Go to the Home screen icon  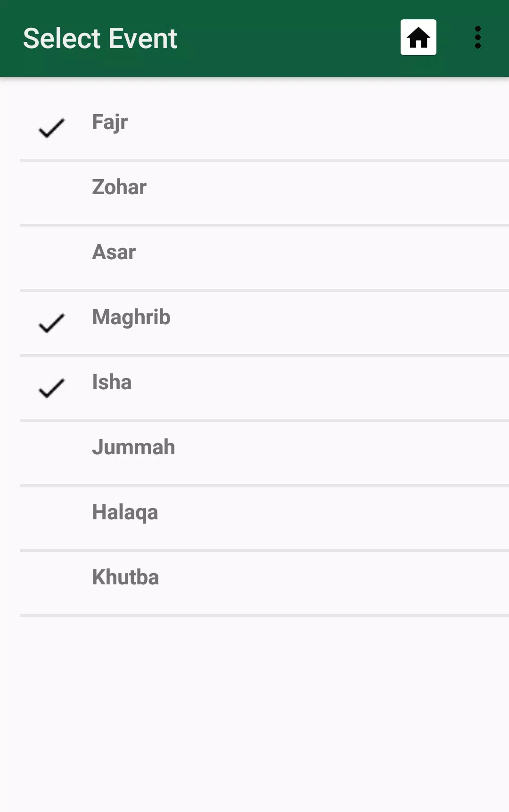(418, 37)
